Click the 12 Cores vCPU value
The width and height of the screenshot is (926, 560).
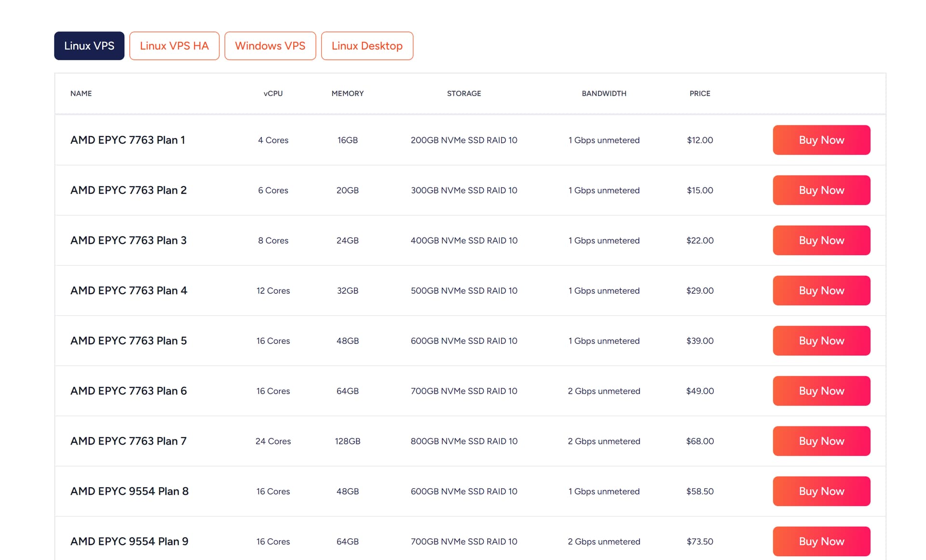[273, 290]
